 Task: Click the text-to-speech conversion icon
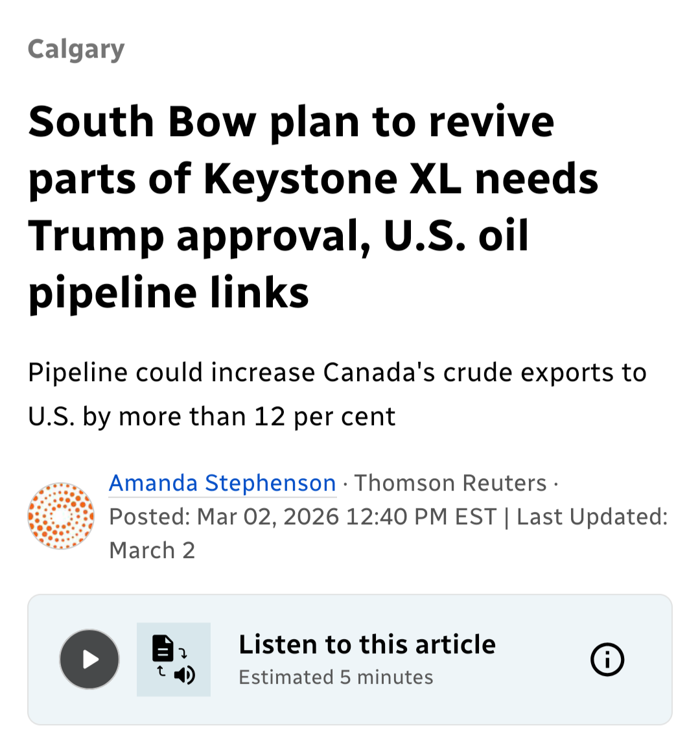click(174, 659)
